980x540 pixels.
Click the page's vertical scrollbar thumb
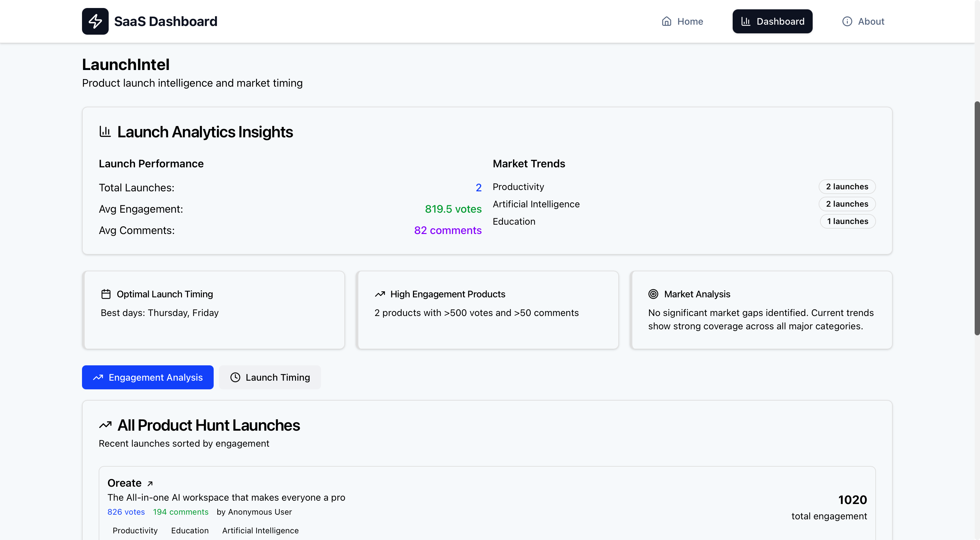[977, 218]
